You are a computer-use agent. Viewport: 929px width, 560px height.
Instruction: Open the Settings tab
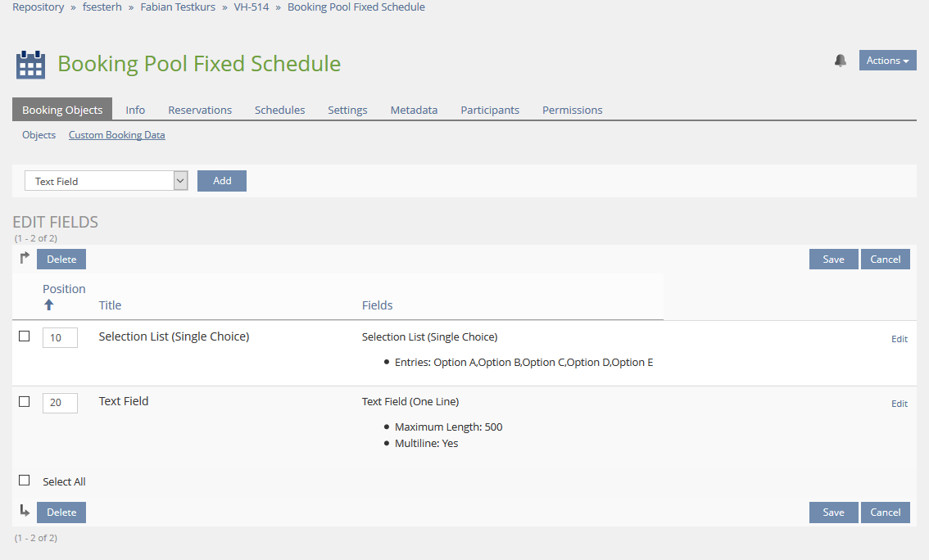coord(347,110)
